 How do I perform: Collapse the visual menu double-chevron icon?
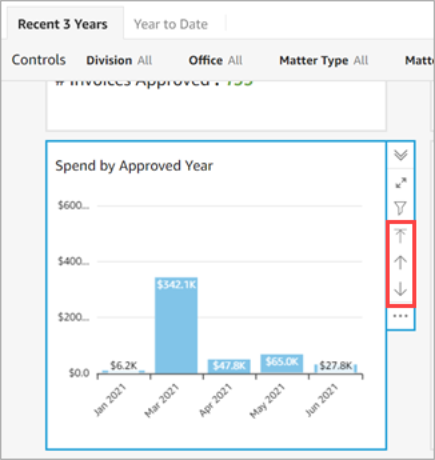[400, 155]
